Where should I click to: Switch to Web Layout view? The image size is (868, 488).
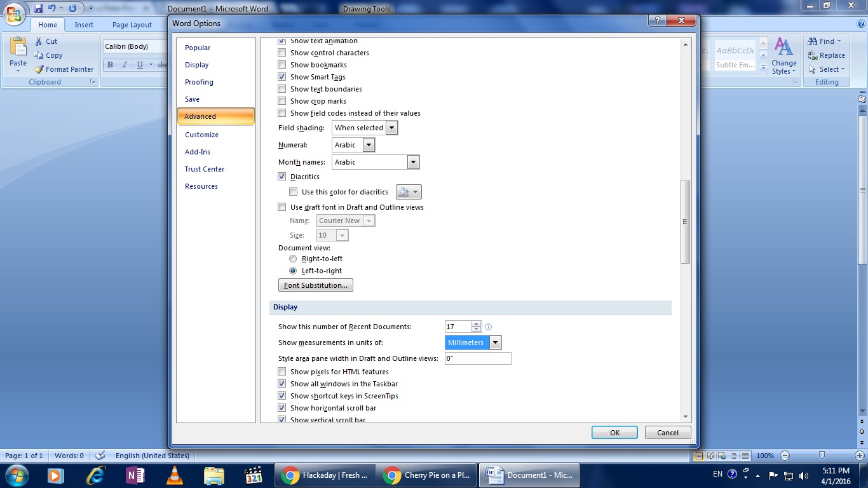pos(722,456)
